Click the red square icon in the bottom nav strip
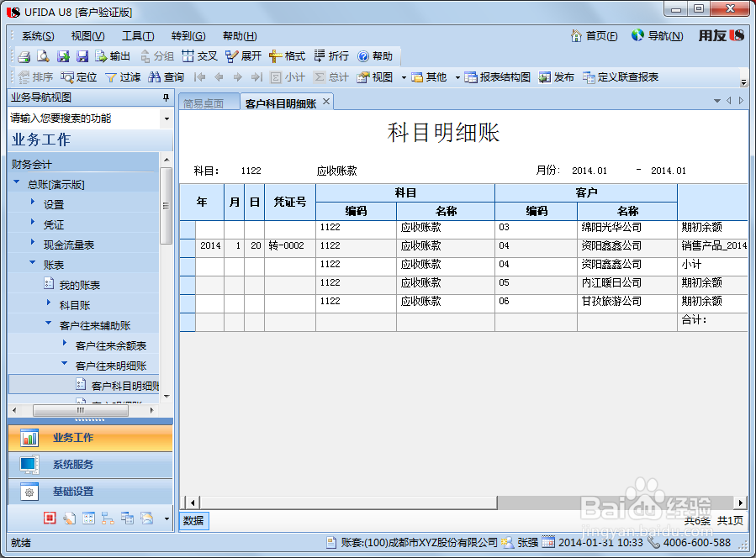This screenshot has width=756, height=558. click(x=50, y=519)
